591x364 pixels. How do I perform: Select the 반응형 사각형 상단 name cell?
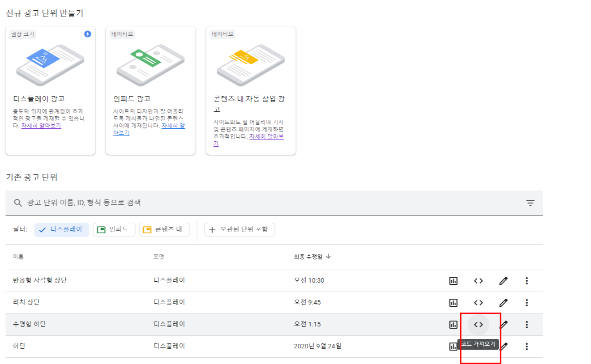click(40, 280)
